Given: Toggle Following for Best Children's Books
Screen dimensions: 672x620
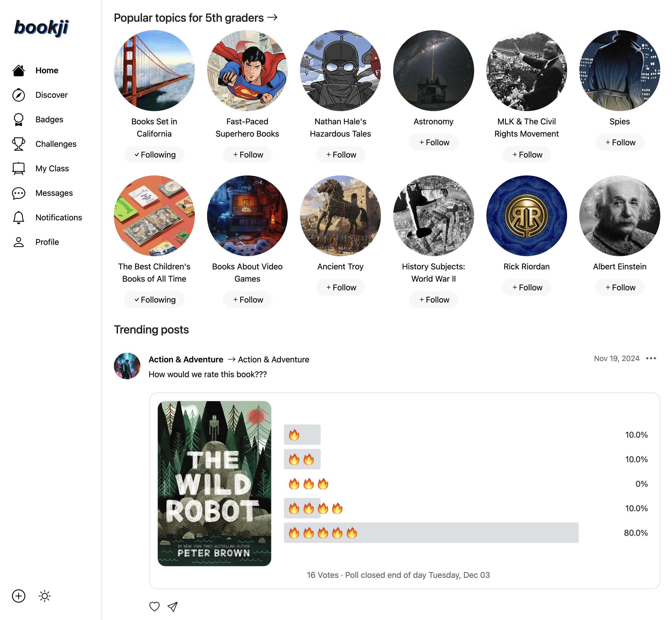Looking at the screenshot, I should tap(154, 299).
